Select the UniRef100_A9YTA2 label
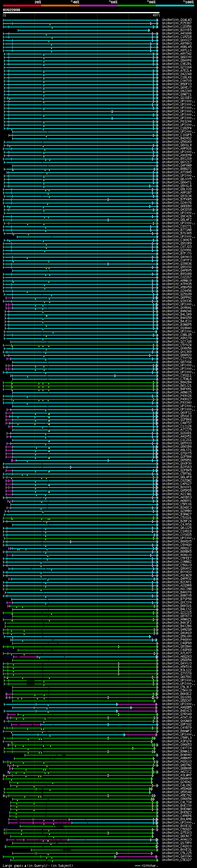 [177, 54]
